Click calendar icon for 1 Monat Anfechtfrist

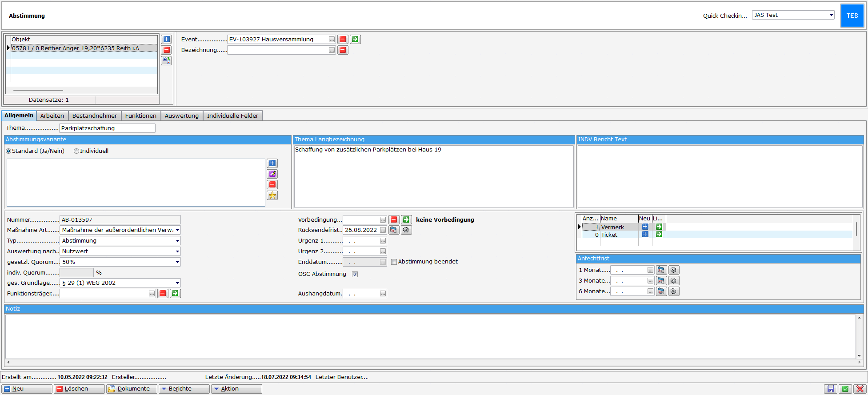(x=661, y=270)
